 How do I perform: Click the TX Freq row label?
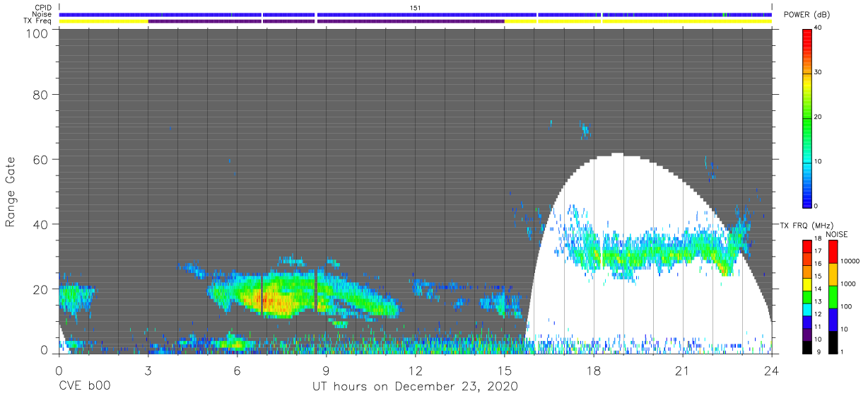[x=37, y=21]
